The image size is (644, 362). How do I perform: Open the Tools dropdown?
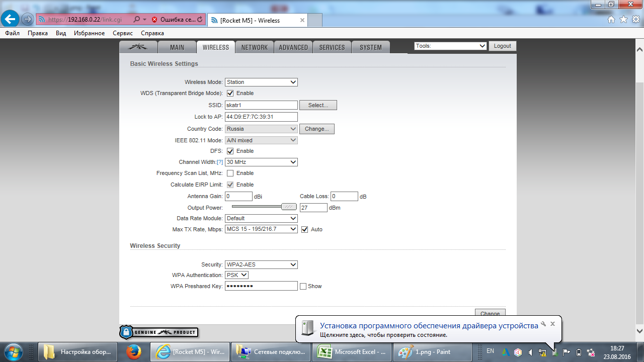[451, 46]
